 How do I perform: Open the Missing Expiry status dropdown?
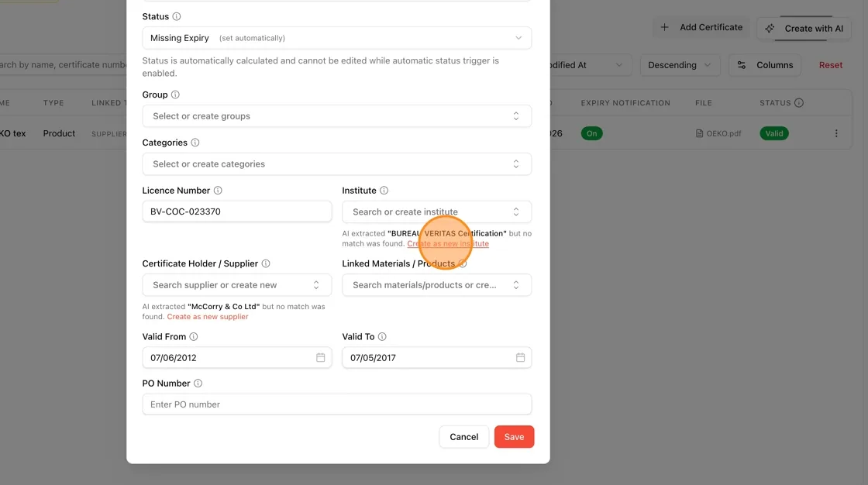point(337,38)
